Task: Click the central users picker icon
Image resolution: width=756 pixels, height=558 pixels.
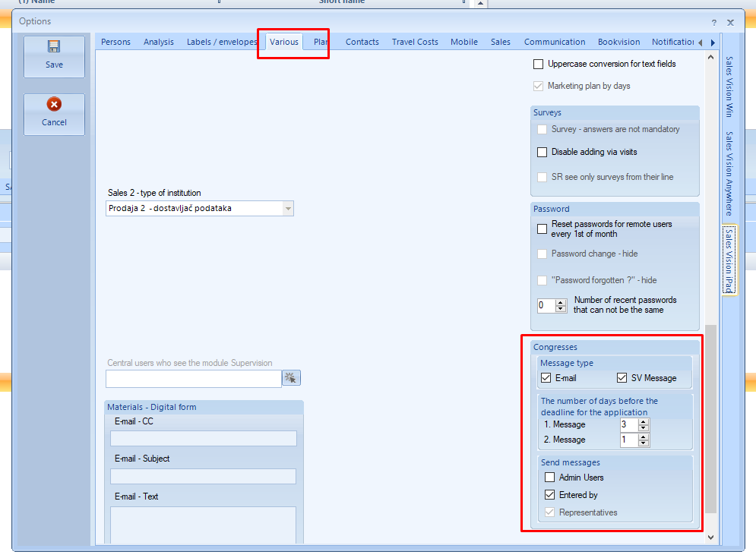Action: (291, 378)
